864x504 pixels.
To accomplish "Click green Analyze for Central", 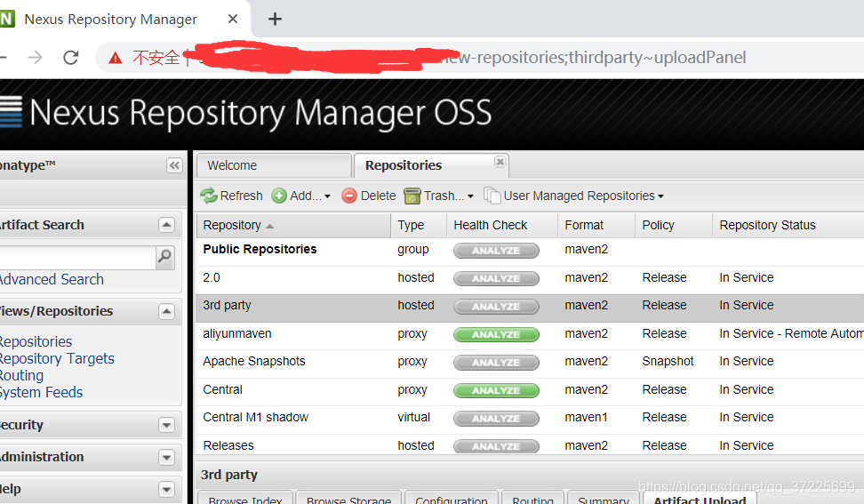I will pos(496,390).
